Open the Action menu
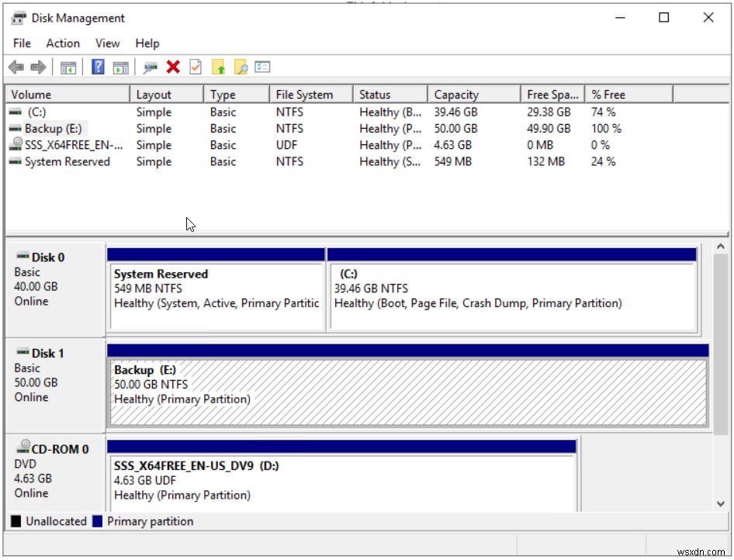 tap(62, 43)
